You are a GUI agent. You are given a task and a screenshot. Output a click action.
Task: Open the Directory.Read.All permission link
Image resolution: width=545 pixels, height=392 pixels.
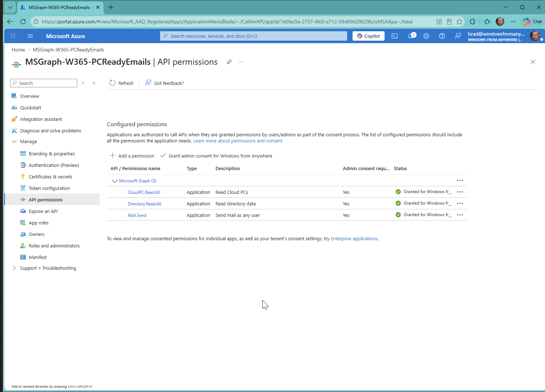click(x=145, y=204)
